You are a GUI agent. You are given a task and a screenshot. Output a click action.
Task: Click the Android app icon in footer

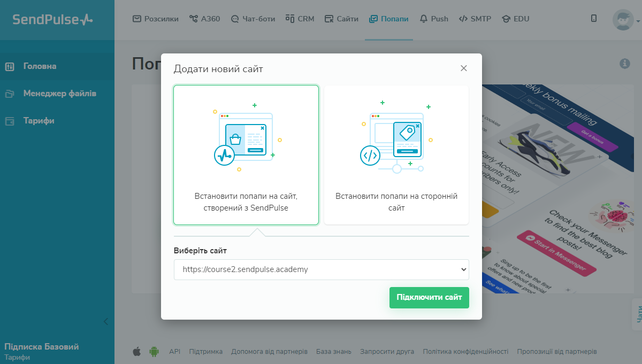point(155,351)
